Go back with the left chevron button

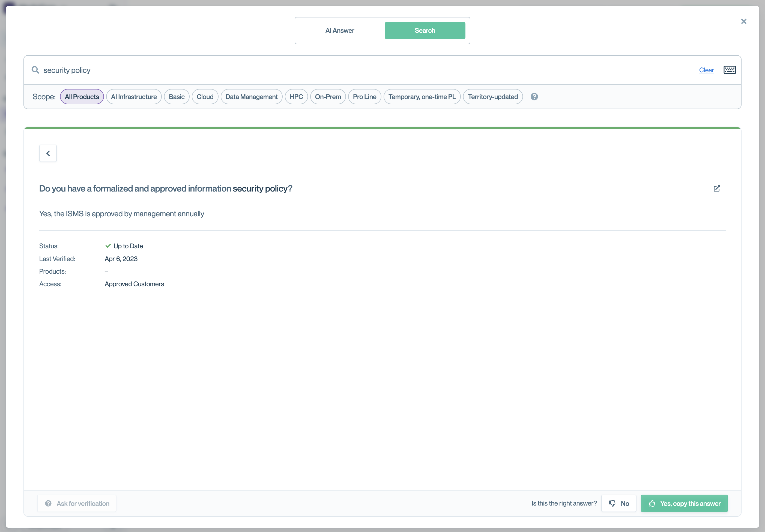(48, 153)
